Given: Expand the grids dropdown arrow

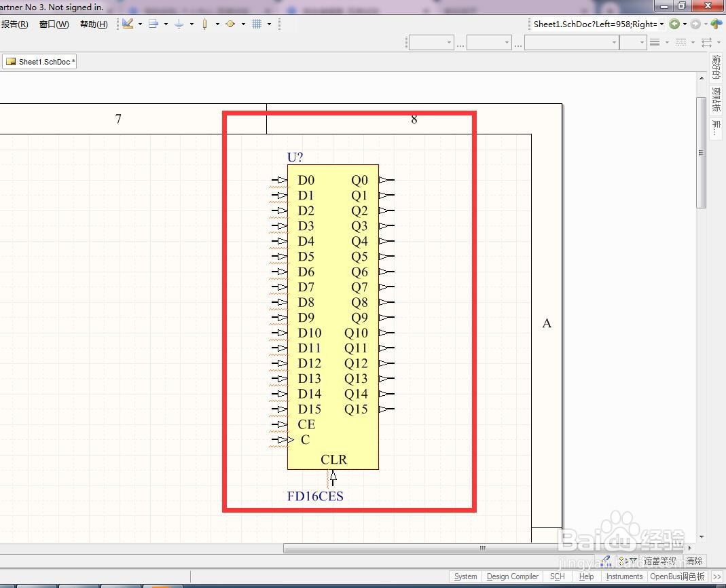Looking at the screenshot, I should point(269,24).
